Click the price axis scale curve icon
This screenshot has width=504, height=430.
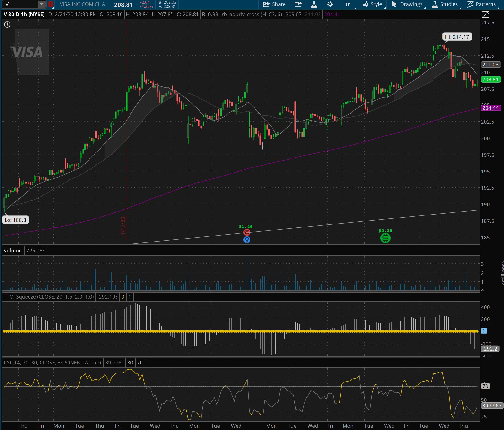(485, 15)
